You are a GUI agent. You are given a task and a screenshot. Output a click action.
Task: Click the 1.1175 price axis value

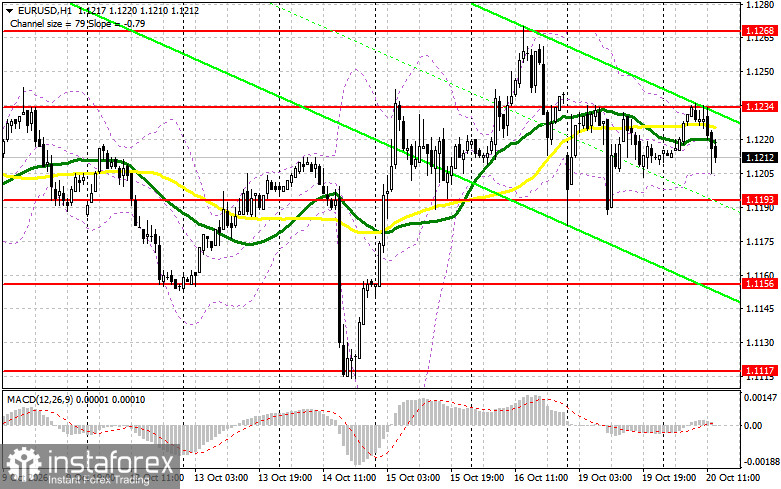coord(760,242)
